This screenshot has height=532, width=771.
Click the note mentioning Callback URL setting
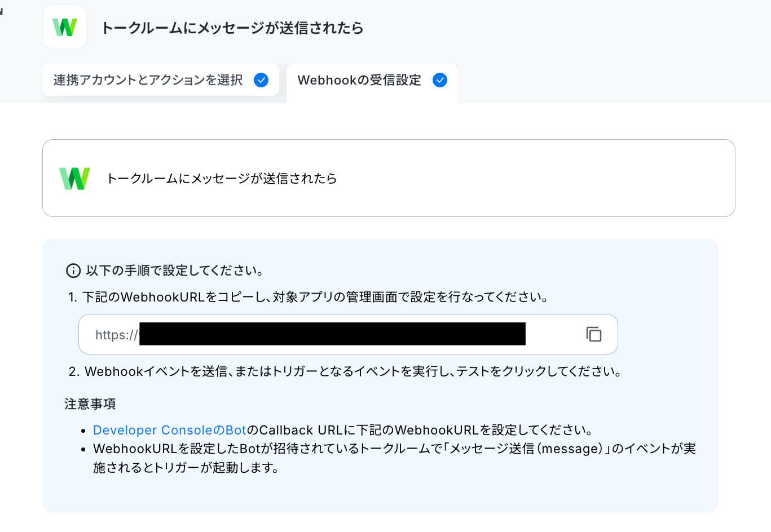click(x=343, y=430)
